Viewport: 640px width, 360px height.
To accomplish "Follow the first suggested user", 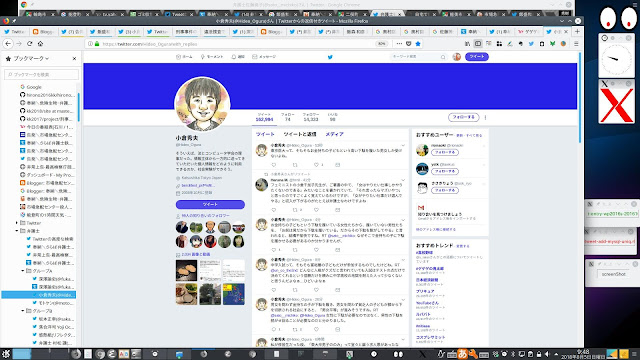I will (444, 152).
